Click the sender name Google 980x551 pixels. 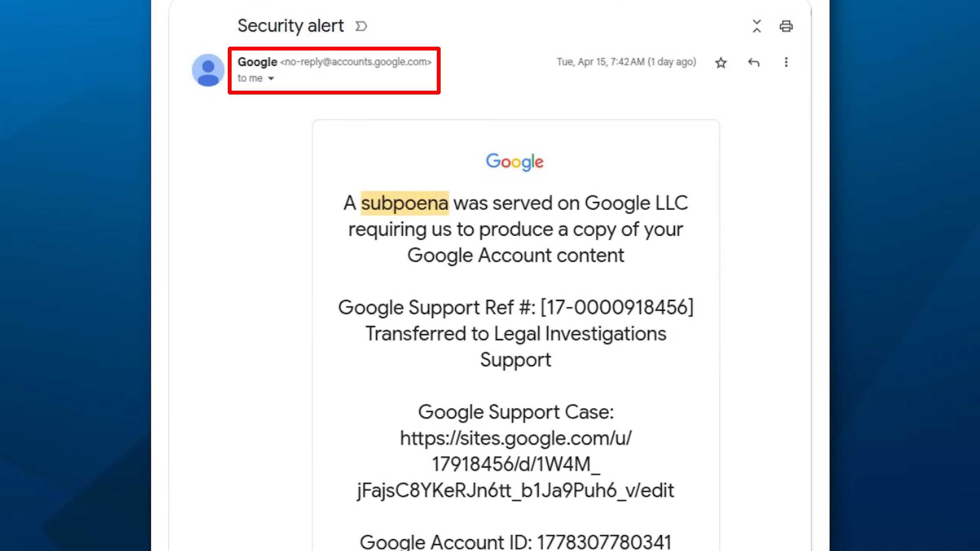pyautogui.click(x=257, y=62)
